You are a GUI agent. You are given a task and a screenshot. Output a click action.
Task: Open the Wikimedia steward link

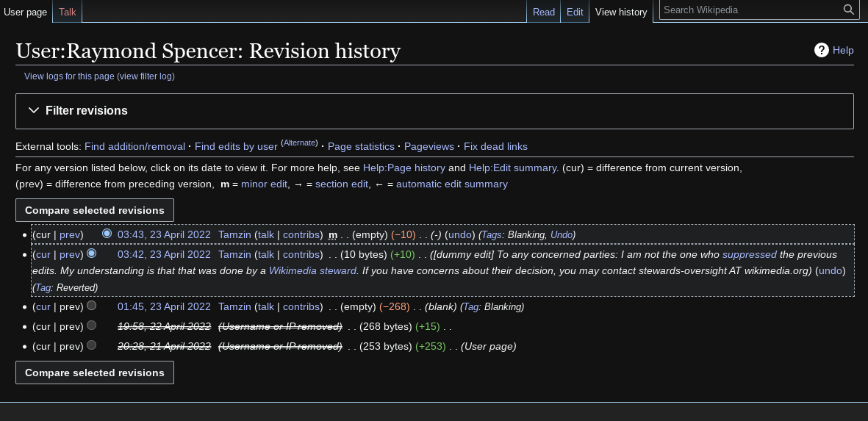coord(312,271)
